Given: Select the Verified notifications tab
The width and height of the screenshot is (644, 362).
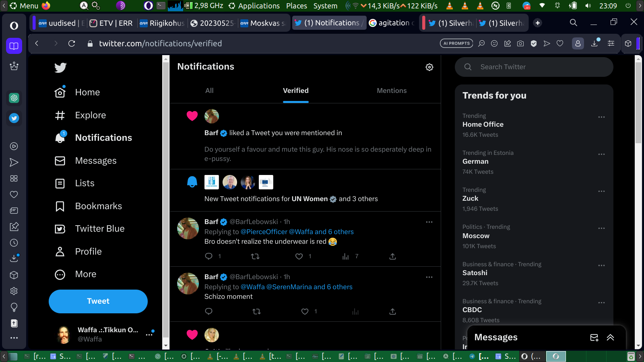Looking at the screenshot, I should pos(296,90).
